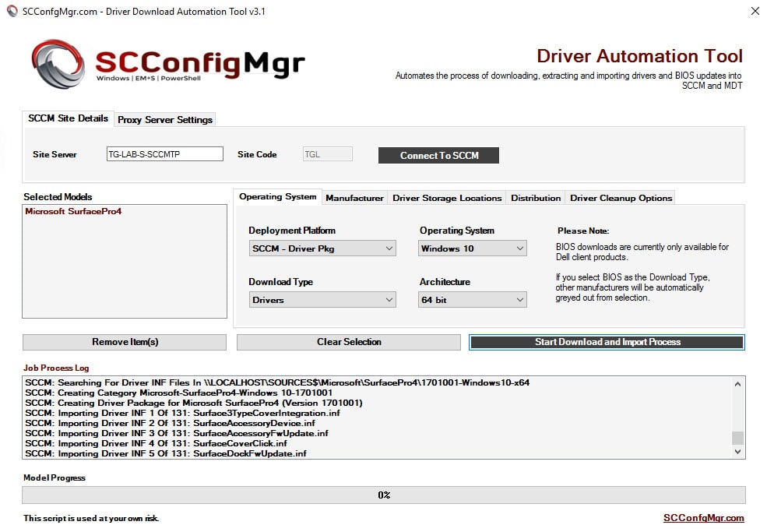Open the Driver Cleanup Options tab
The width and height of the screenshot is (767, 532).
621,198
